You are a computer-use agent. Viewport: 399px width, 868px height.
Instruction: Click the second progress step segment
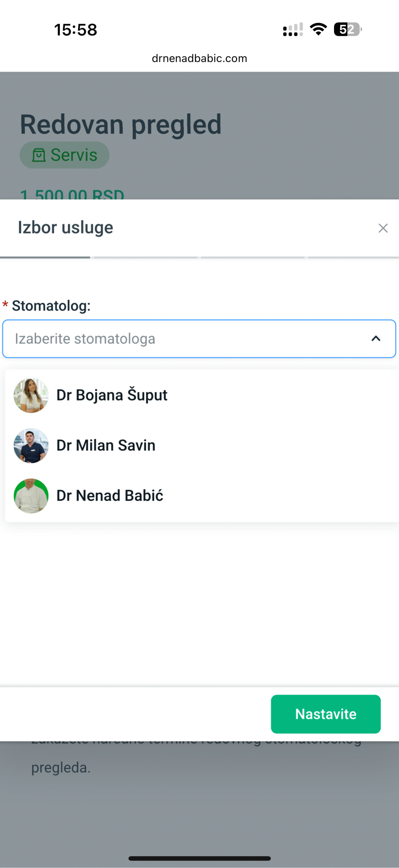tap(146, 258)
